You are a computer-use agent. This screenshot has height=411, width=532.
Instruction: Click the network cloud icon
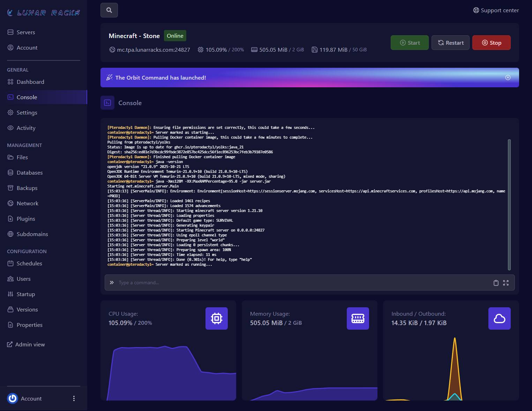pyautogui.click(x=499, y=318)
